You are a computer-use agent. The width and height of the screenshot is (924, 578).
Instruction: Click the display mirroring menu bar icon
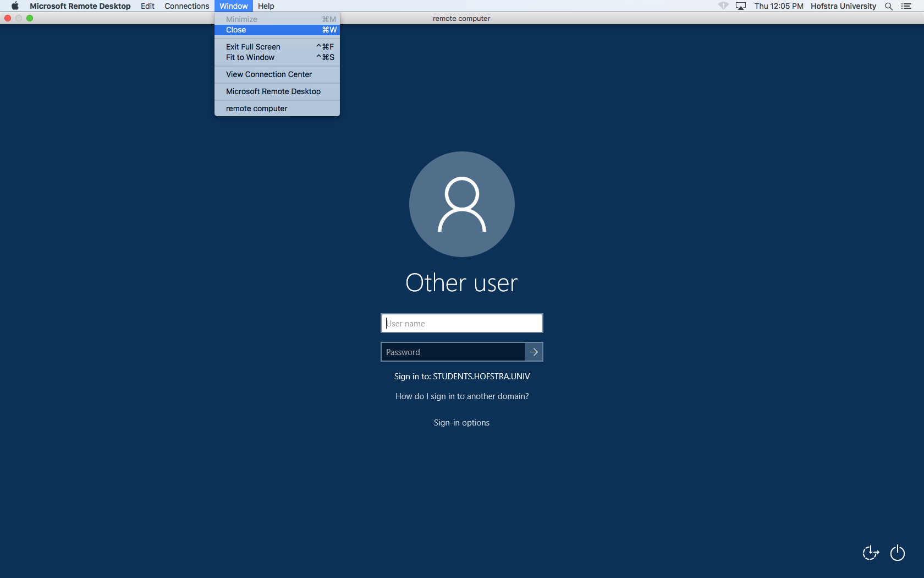[740, 6]
